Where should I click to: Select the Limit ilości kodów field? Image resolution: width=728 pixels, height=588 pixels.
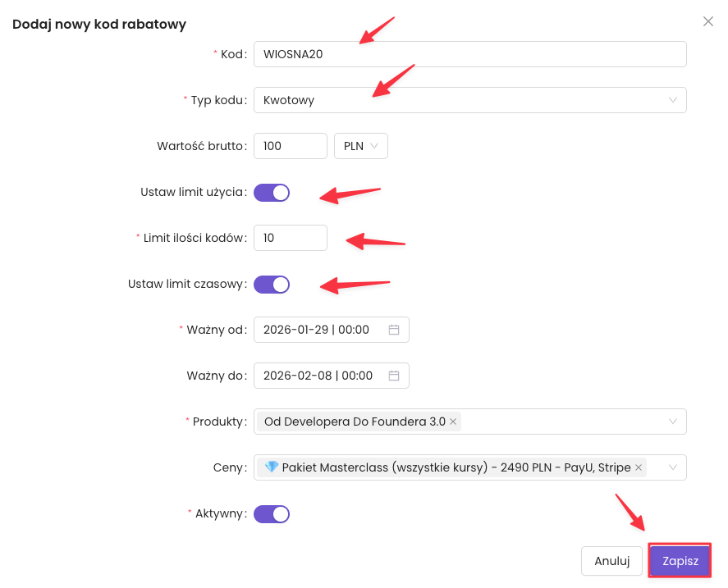pyautogui.click(x=291, y=238)
